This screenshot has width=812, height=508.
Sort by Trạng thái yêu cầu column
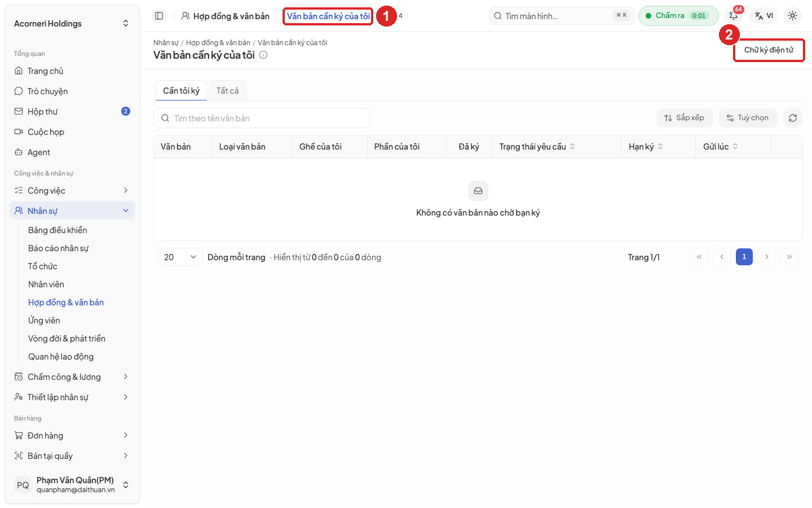click(537, 147)
